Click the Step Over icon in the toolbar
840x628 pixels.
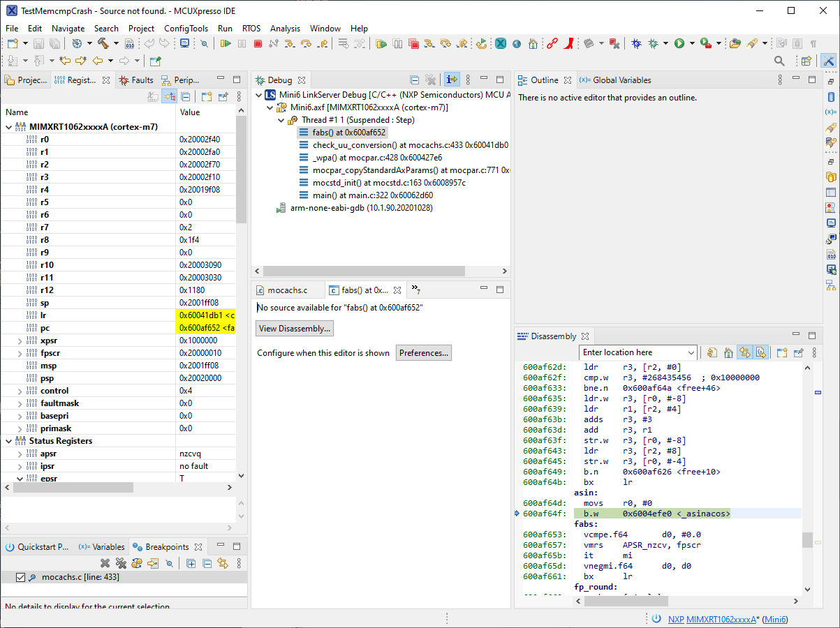point(306,43)
